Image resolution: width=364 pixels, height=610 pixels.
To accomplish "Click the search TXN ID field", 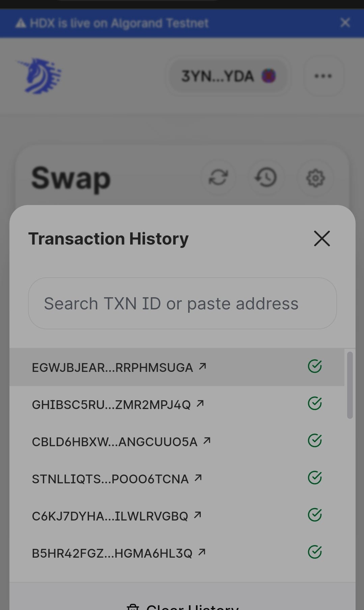I will (182, 303).
